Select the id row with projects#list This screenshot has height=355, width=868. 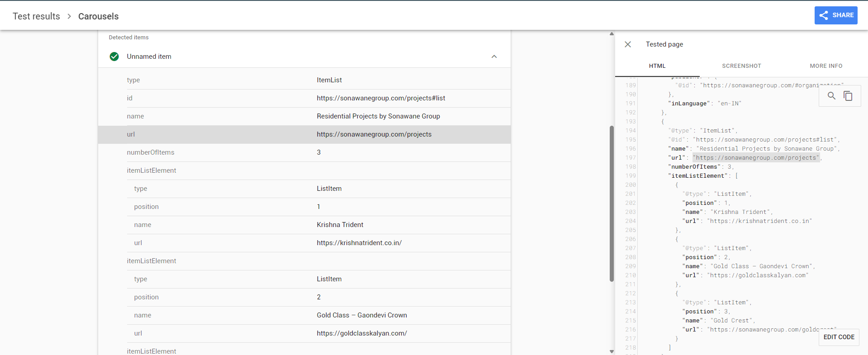tap(304, 98)
